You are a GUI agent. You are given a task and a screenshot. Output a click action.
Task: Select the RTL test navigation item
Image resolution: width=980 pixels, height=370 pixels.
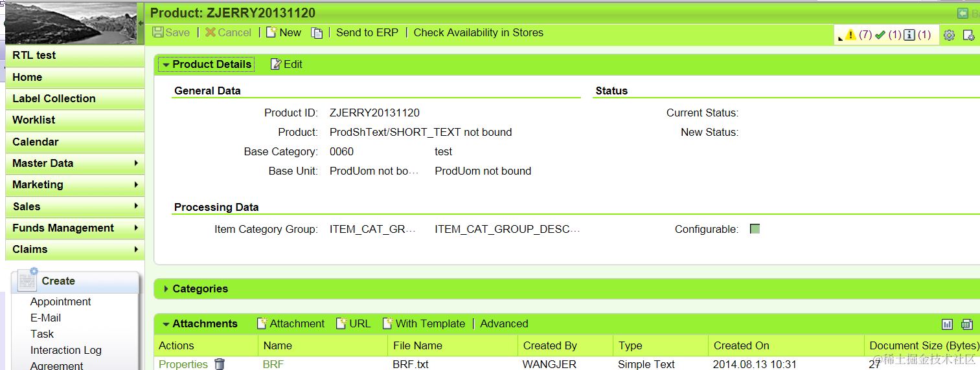(x=74, y=56)
